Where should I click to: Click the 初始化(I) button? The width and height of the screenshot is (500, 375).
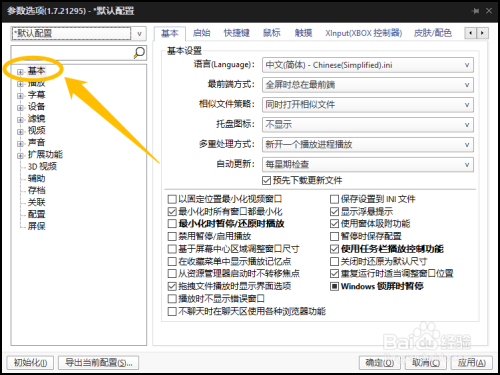(x=30, y=362)
